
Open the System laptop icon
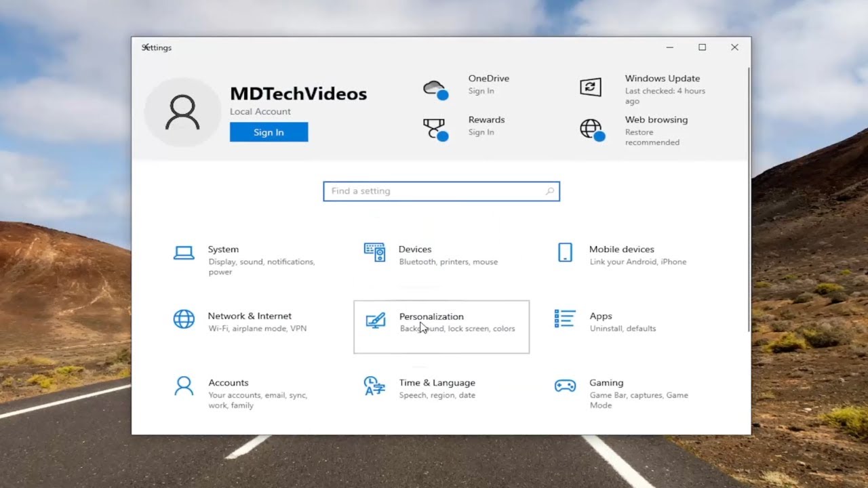pyautogui.click(x=184, y=253)
